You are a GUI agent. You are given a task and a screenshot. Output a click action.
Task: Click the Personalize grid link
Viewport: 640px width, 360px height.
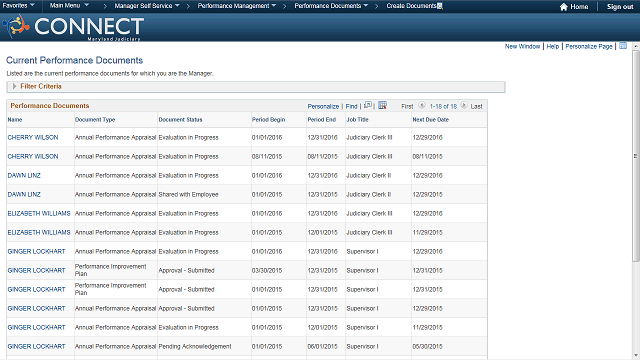click(x=323, y=106)
